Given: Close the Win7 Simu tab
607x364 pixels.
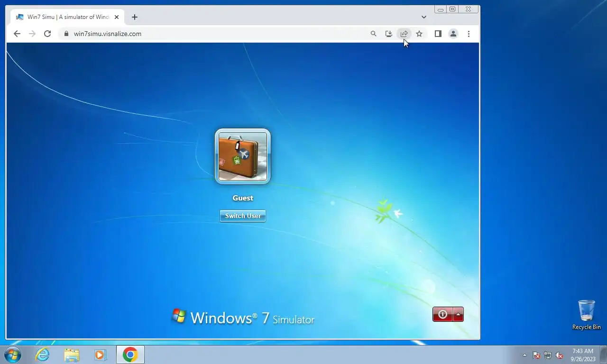Looking at the screenshot, I should pyautogui.click(x=117, y=17).
